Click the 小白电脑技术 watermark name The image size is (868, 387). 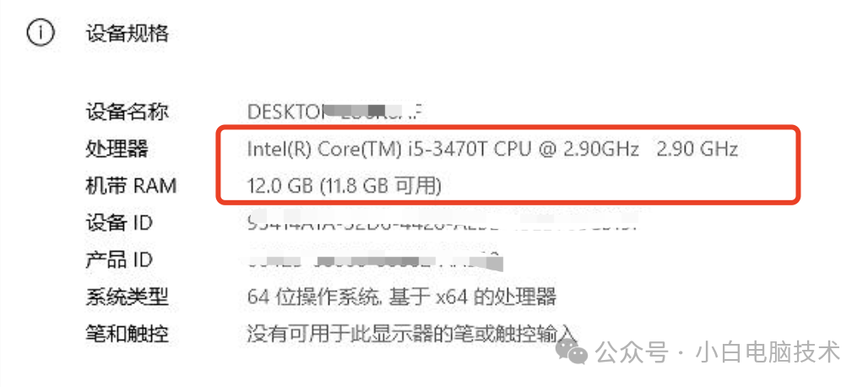click(x=768, y=352)
